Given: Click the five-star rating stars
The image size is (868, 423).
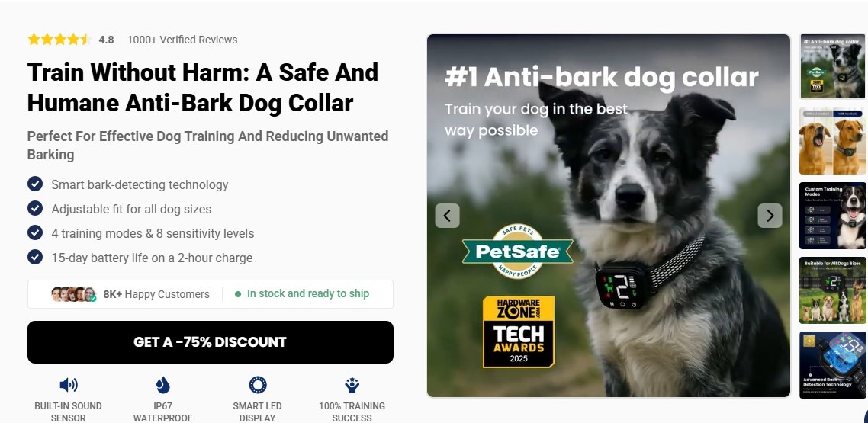Looking at the screenshot, I should (x=59, y=40).
